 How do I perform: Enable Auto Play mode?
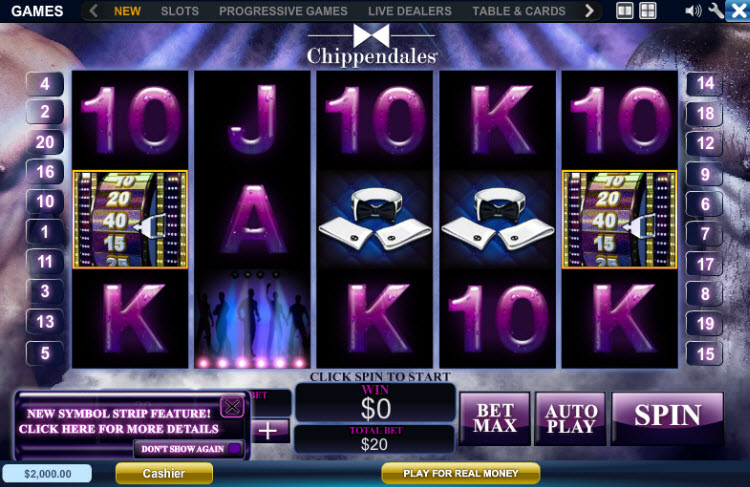(570, 418)
